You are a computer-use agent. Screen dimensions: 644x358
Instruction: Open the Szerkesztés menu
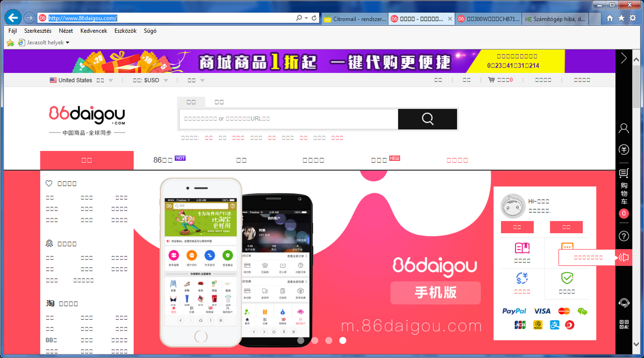tap(38, 31)
